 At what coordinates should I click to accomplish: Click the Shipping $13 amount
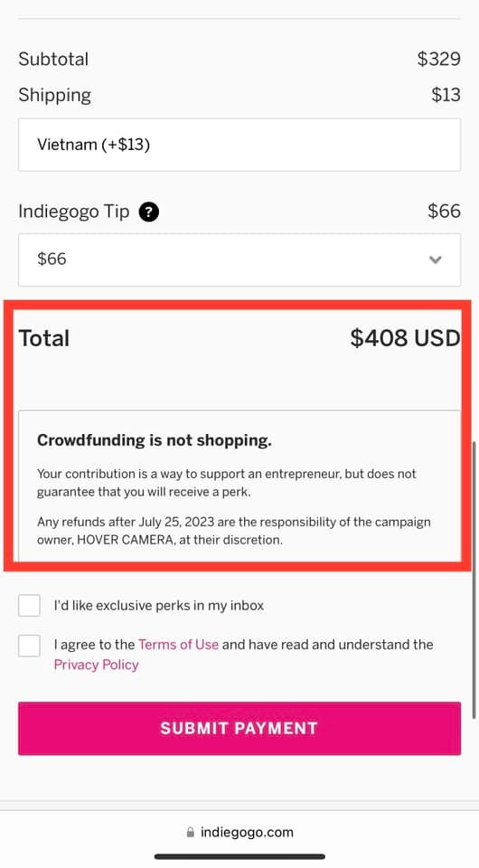(446, 95)
